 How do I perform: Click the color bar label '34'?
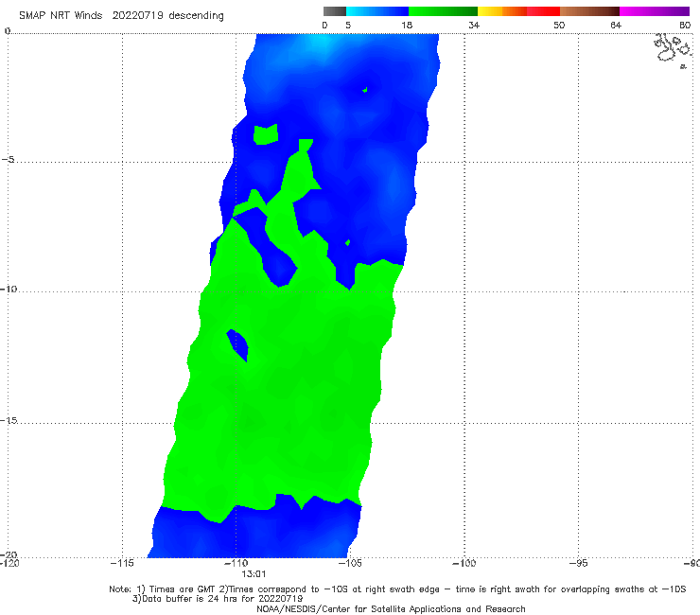click(474, 25)
